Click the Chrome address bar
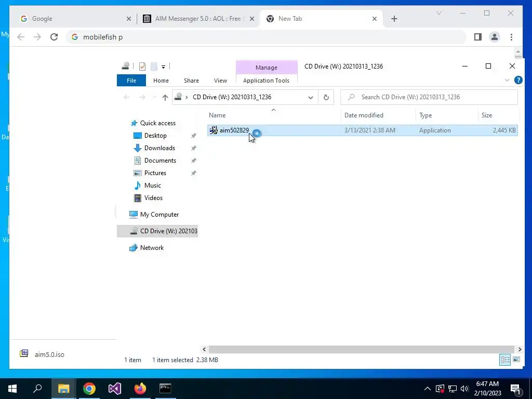 (267, 37)
